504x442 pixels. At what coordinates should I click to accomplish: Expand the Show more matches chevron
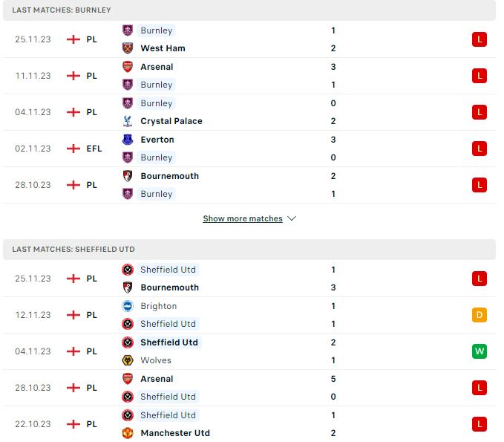[292, 218]
